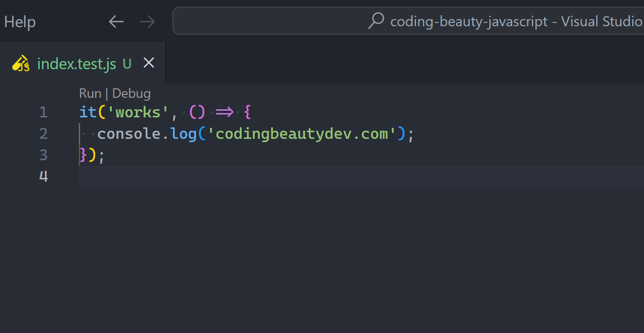Click line number 1 in the gutter

[x=43, y=112]
